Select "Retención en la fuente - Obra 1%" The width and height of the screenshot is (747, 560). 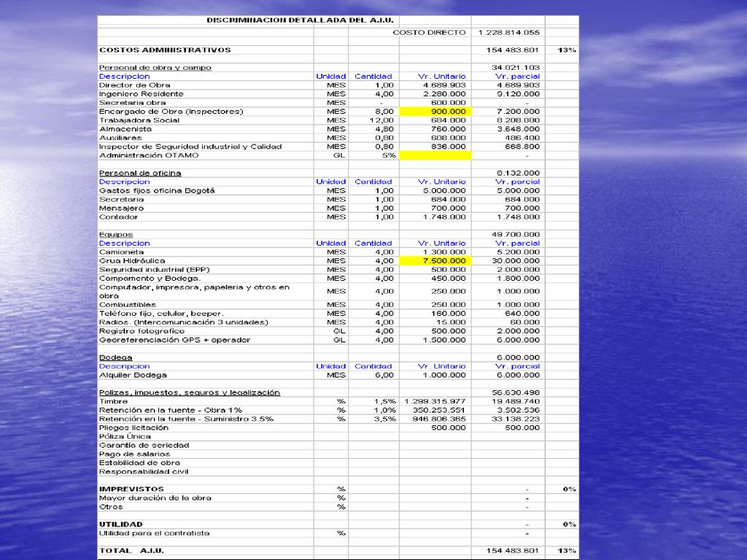[x=171, y=410]
